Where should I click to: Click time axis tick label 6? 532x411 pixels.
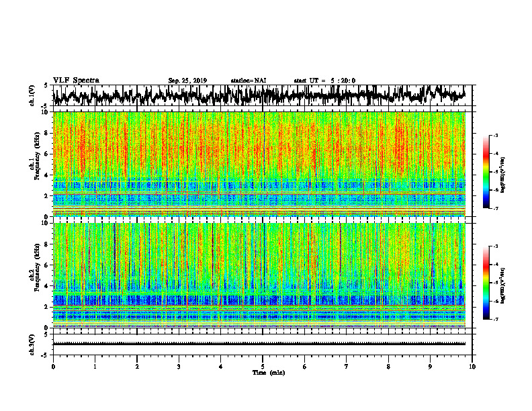pyautogui.click(x=304, y=367)
